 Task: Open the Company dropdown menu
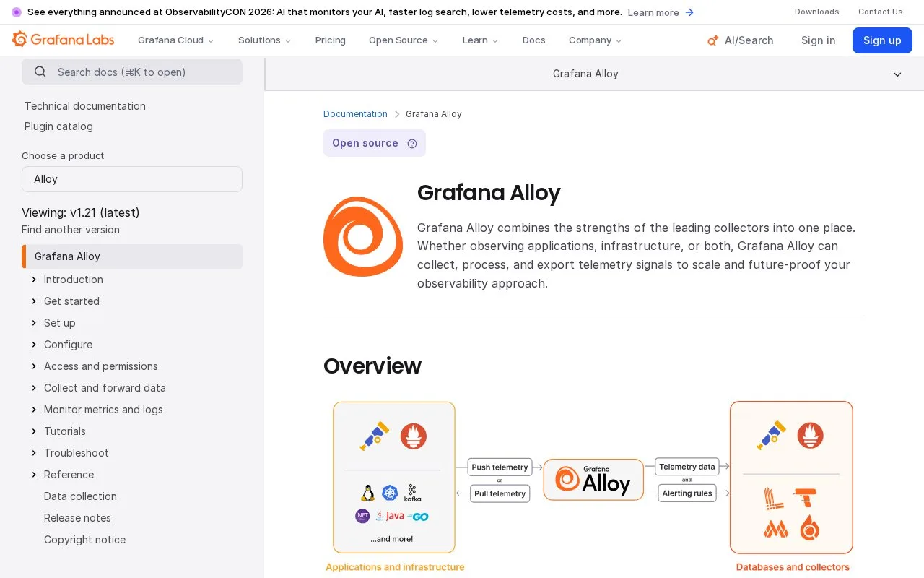(x=596, y=40)
